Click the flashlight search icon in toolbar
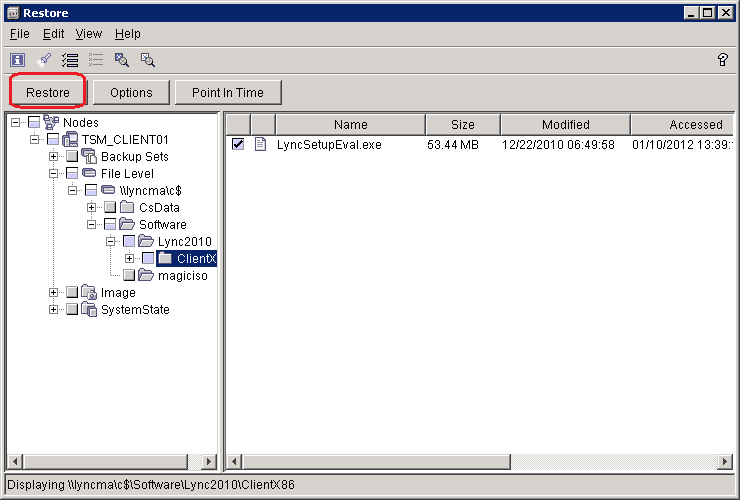Image resolution: width=740 pixels, height=500 pixels. 43,60
